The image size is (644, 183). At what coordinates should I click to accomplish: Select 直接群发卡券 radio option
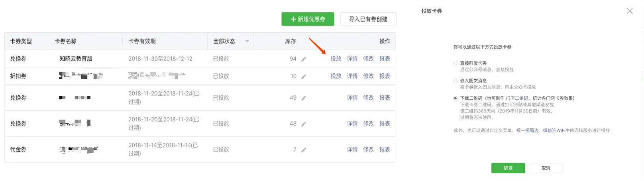(x=455, y=63)
